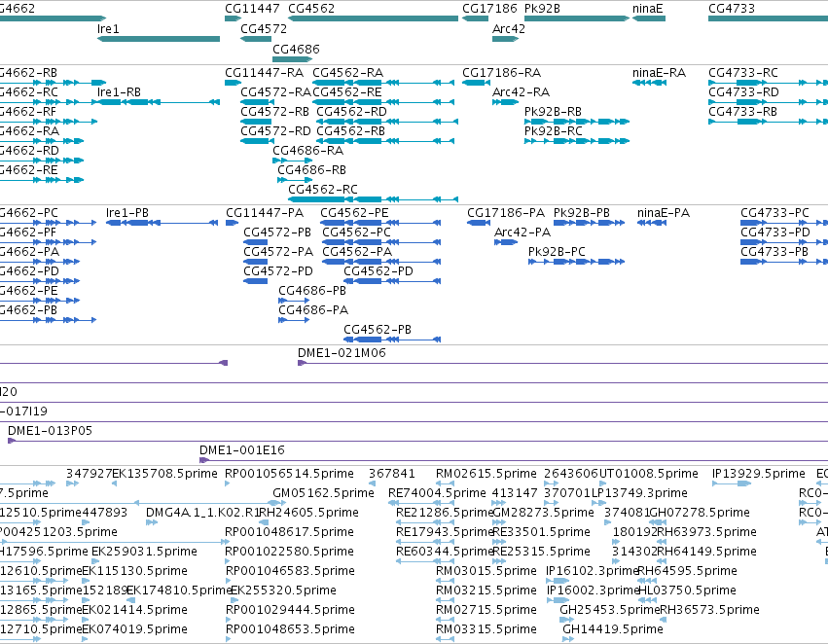
Task: Select EST 413147 label
Action: [x=515, y=493]
